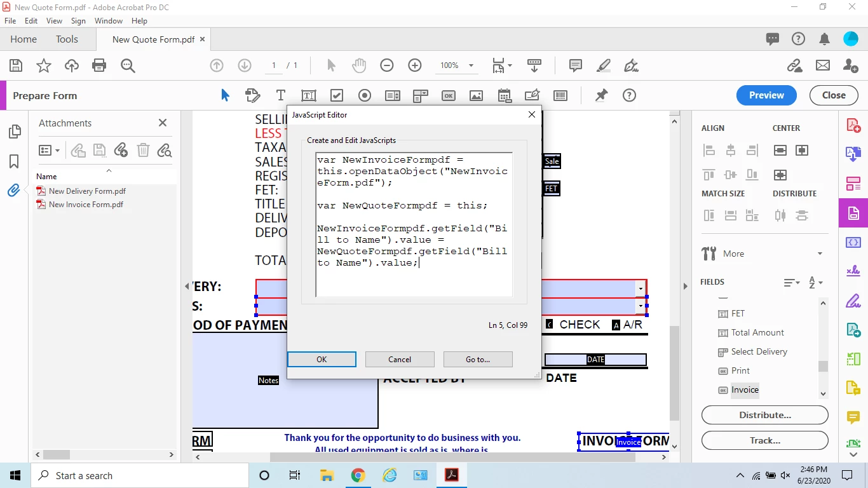The width and height of the screenshot is (868, 488).
Task: Click the Track... button
Action: click(765, 440)
